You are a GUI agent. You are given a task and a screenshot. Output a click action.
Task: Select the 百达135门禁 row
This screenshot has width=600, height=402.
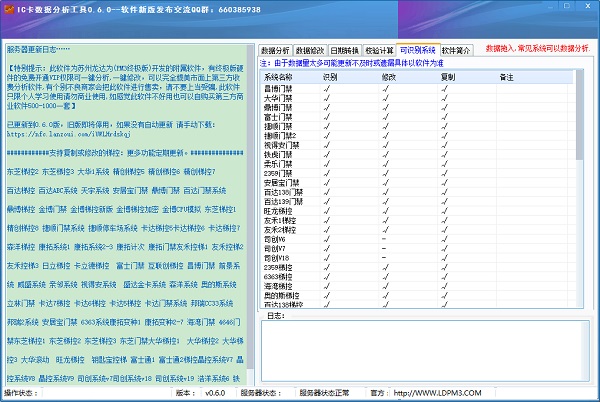pos(417,192)
